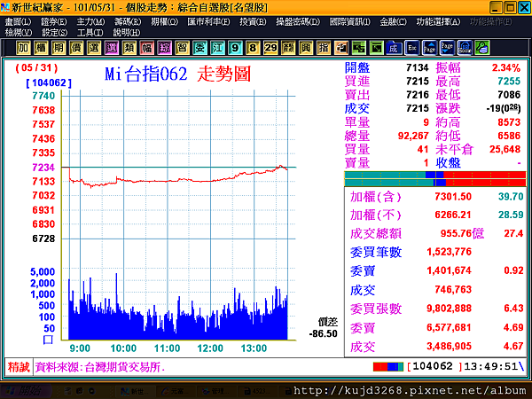Screen dimensions: 532x399
Task: Open the 工具(T) menu
Action: click(x=90, y=33)
